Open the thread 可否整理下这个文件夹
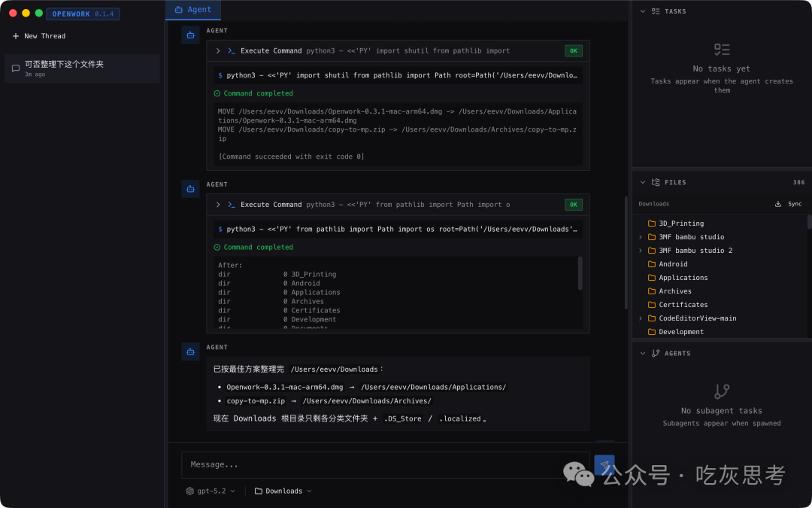Image resolution: width=812 pixels, height=508 pixels. coord(82,68)
